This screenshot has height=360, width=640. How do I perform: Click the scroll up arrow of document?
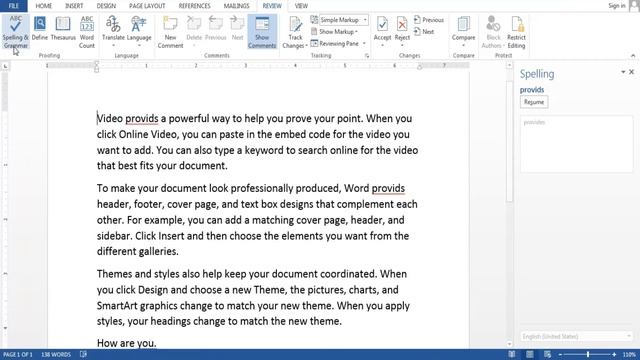click(x=509, y=65)
